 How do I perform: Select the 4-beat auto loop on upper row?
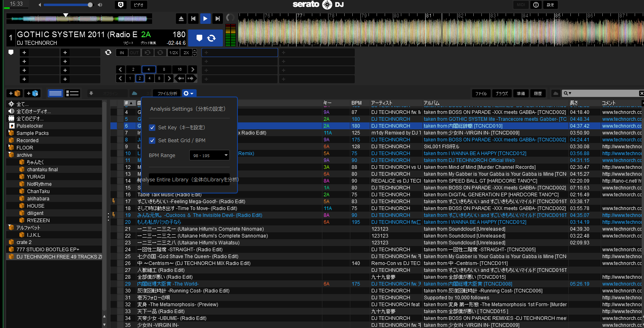148,69
